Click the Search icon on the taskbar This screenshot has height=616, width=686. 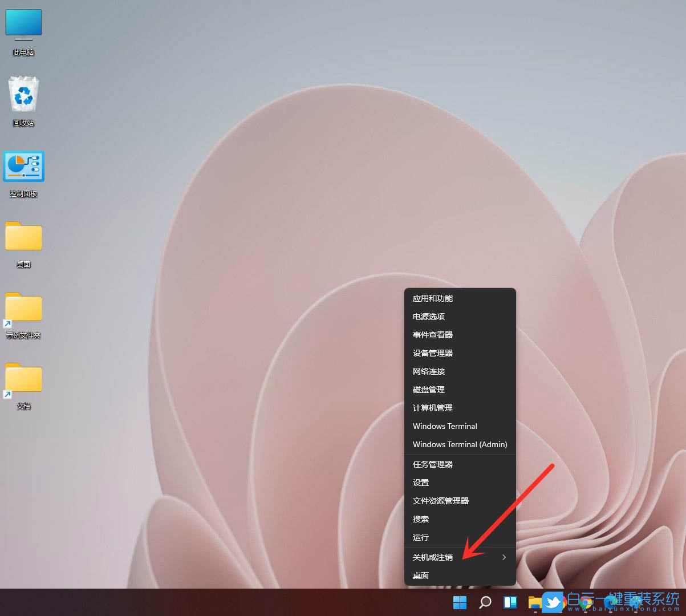pos(485,602)
